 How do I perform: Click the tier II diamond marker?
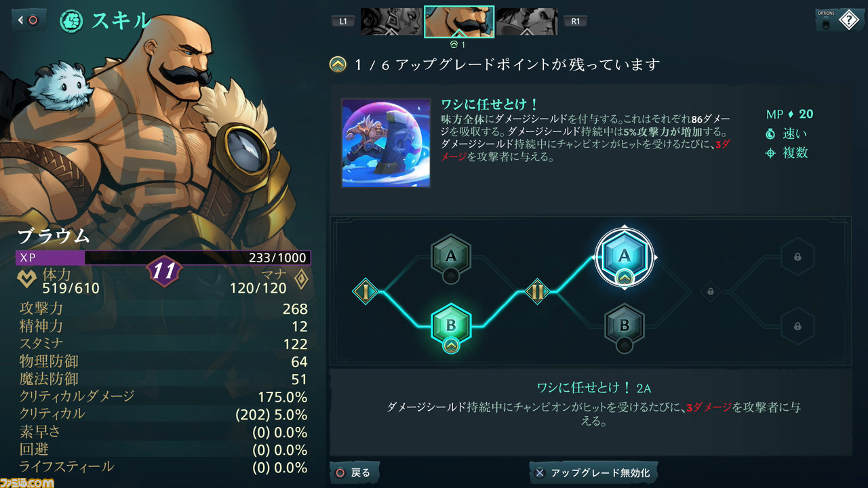point(537,292)
